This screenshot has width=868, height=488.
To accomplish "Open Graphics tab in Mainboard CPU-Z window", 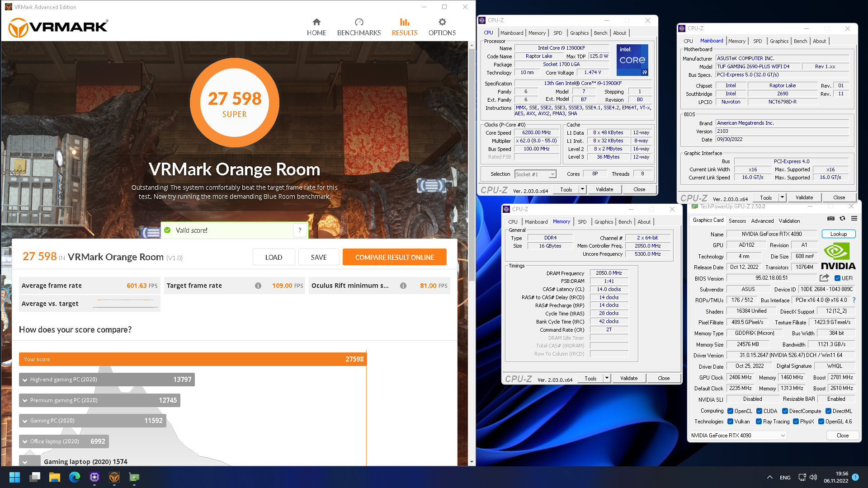I will [779, 41].
